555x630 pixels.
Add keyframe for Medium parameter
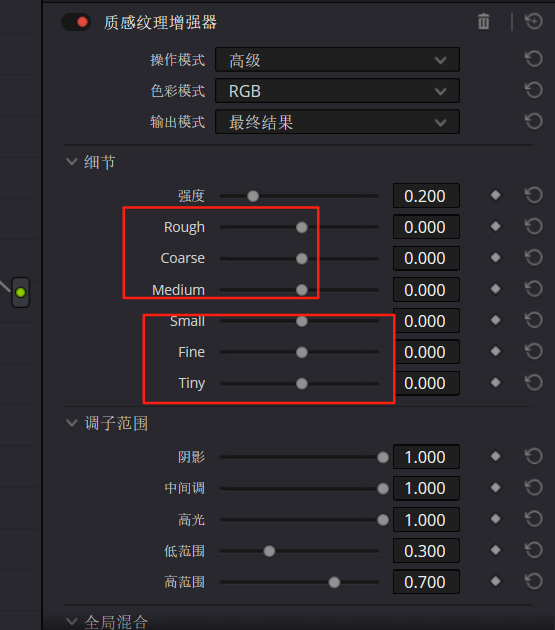pos(496,289)
